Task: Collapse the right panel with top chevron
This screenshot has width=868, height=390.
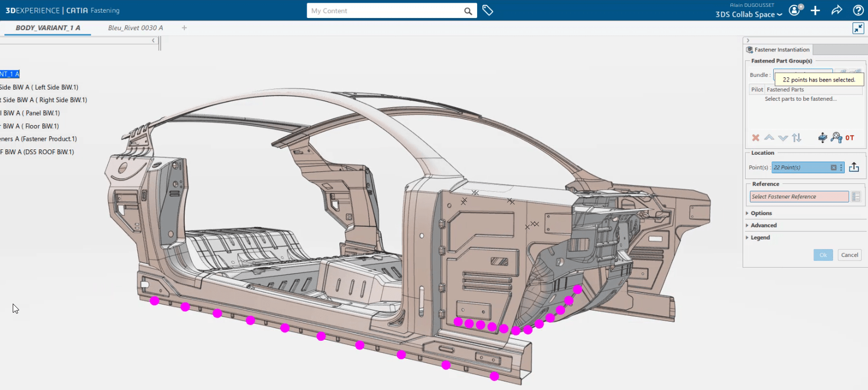Action: (x=748, y=40)
